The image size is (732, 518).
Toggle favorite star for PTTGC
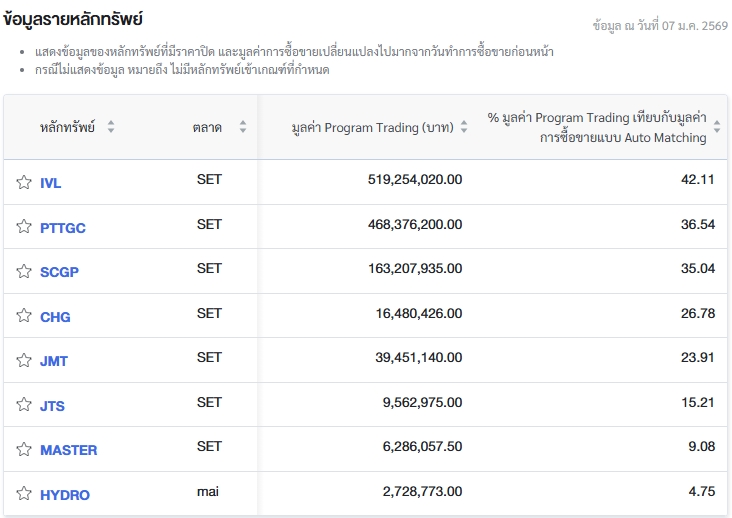(x=24, y=227)
